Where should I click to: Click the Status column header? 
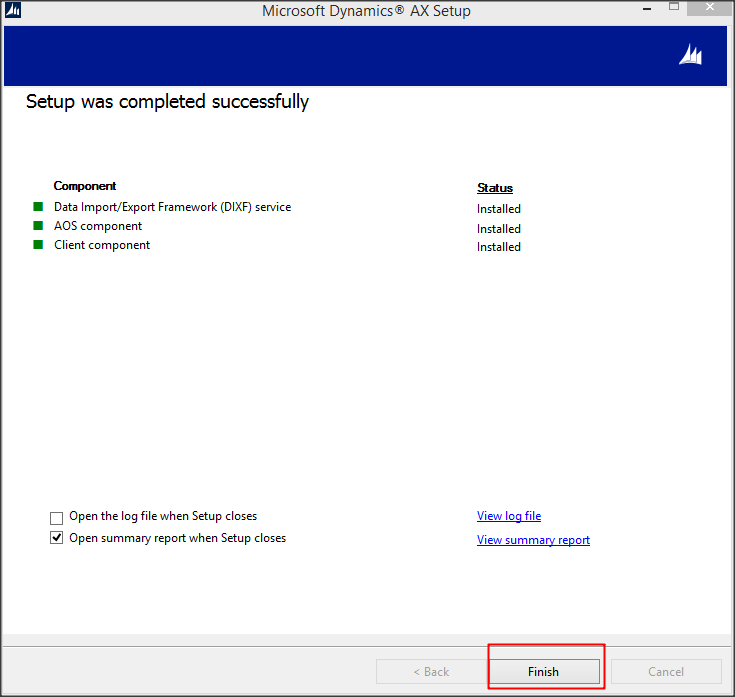click(495, 187)
